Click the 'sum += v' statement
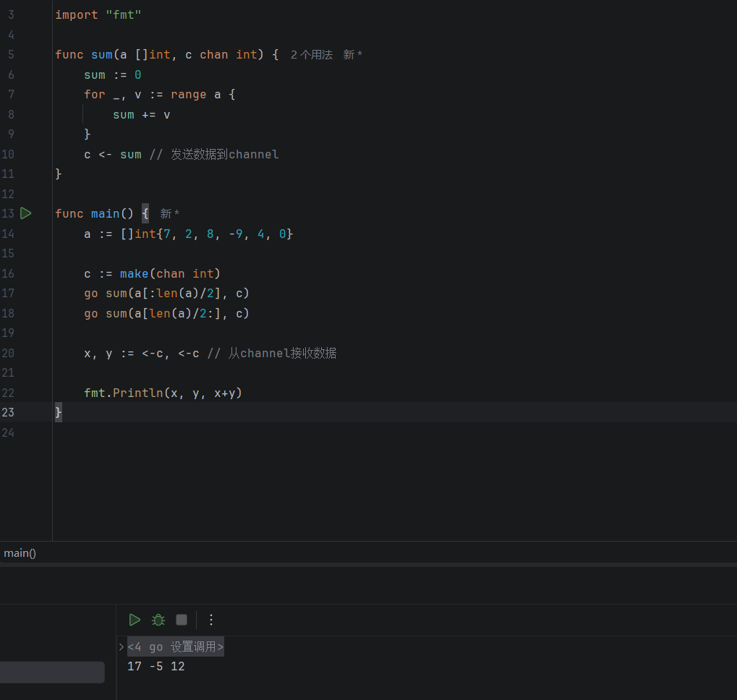 (x=142, y=115)
